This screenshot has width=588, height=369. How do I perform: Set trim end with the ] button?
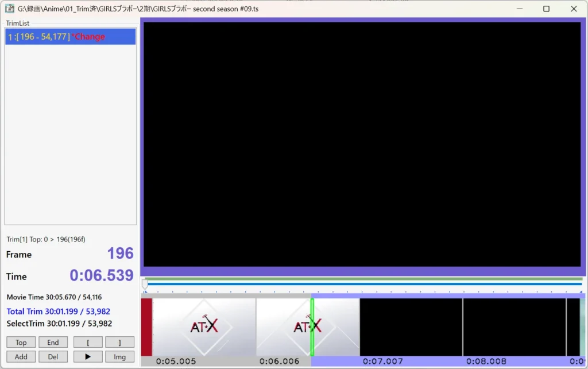tap(119, 343)
